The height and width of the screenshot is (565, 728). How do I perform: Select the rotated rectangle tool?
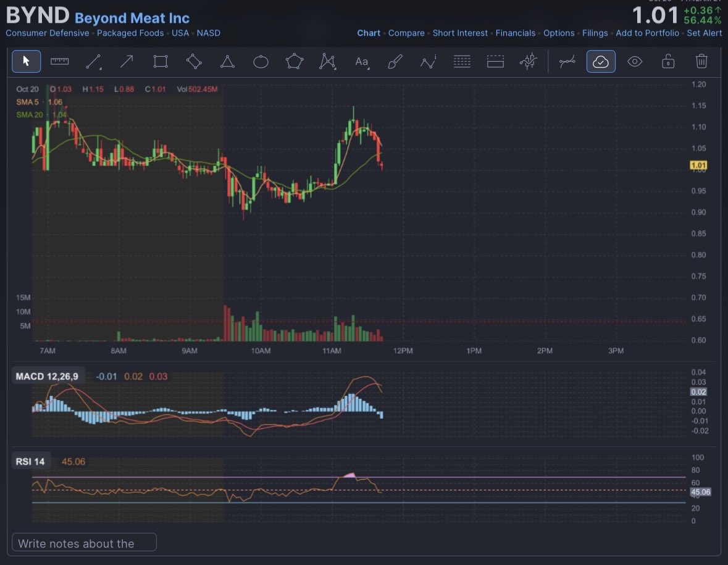click(x=194, y=61)
